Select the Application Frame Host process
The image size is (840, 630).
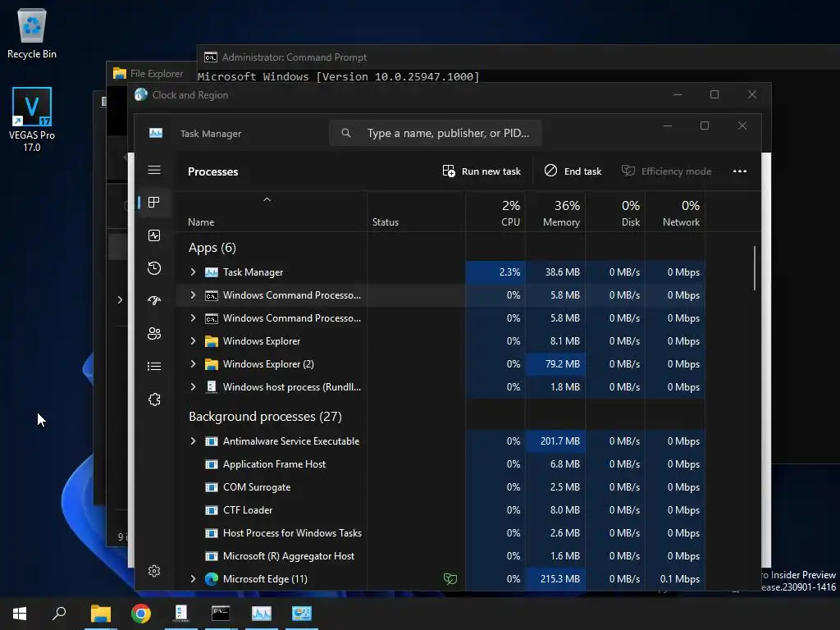click(x=441, y=464)
